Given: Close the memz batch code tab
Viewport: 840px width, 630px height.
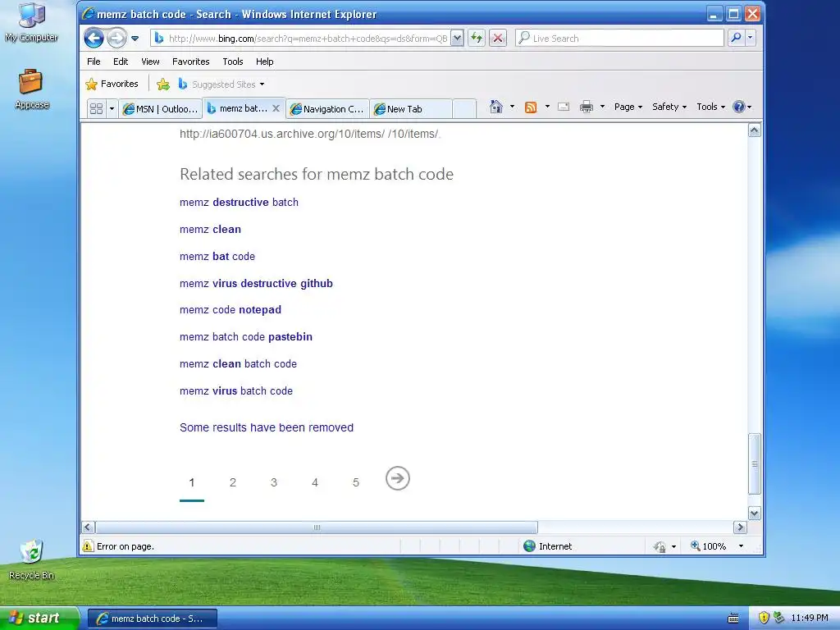Looking at the screenshot, I should tap(276, 108).
